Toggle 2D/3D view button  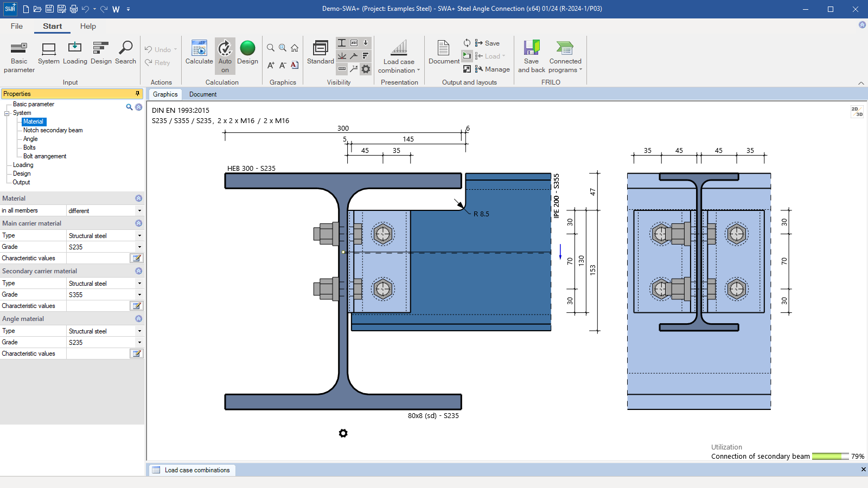point(857,112)
